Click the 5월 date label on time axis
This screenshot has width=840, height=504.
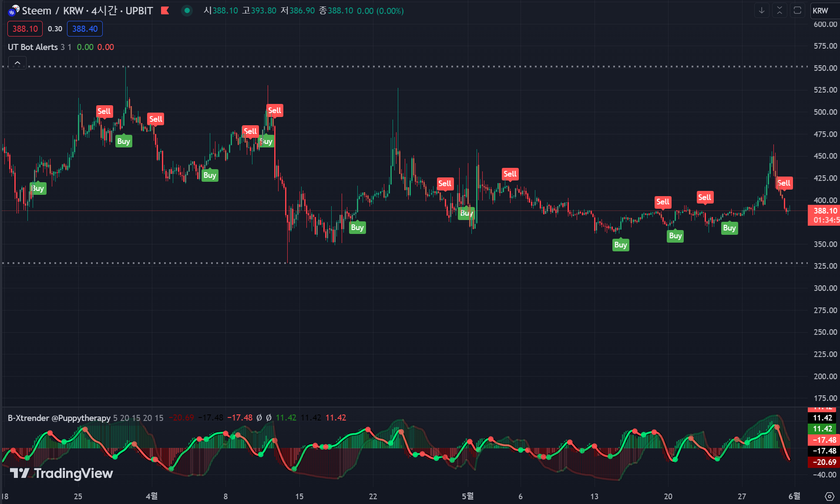pos(468,496)
